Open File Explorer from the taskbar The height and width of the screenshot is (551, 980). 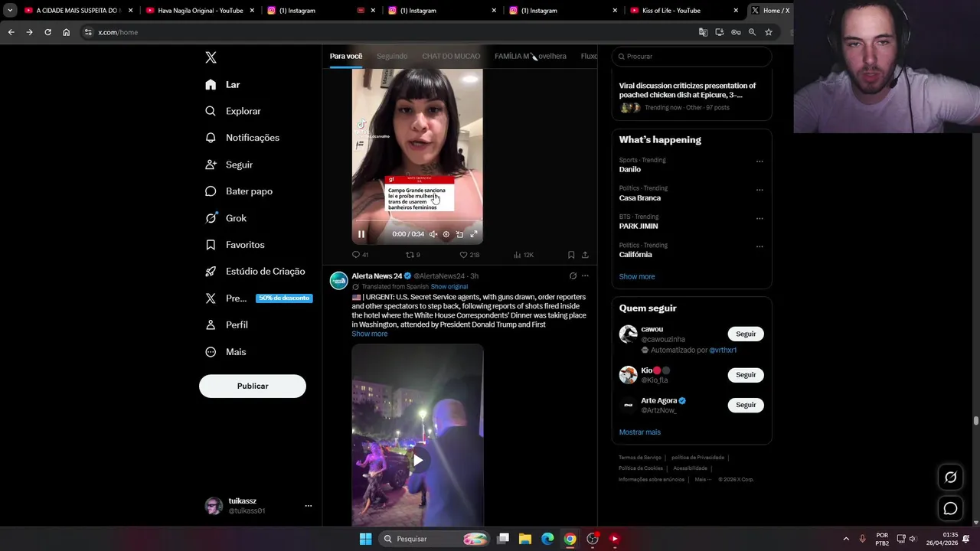525,539
